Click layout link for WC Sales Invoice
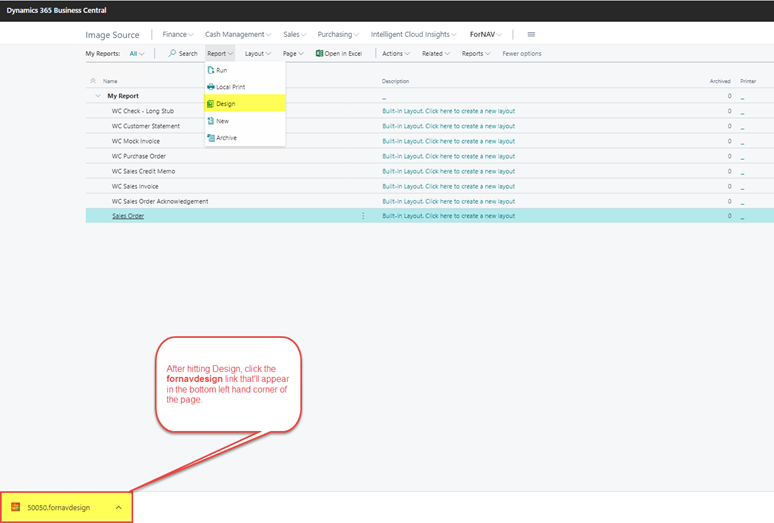 click(448, 187)
